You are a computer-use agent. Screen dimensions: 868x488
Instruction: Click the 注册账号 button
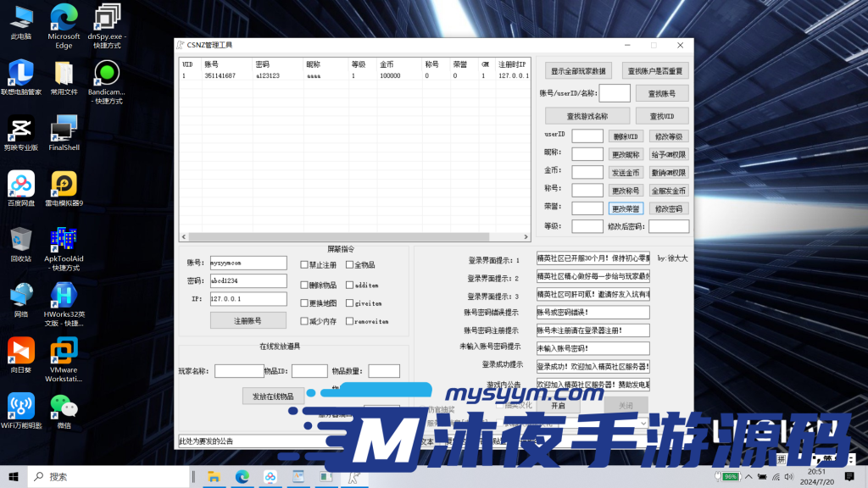(248, 319)
